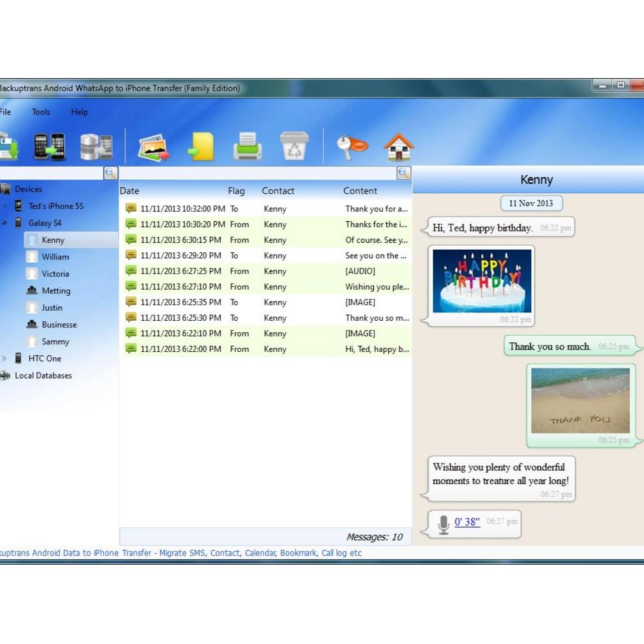Sort messages by the Contact column
Screen dimensions: 644x644
pyautogui.click(x=278, y=191)
